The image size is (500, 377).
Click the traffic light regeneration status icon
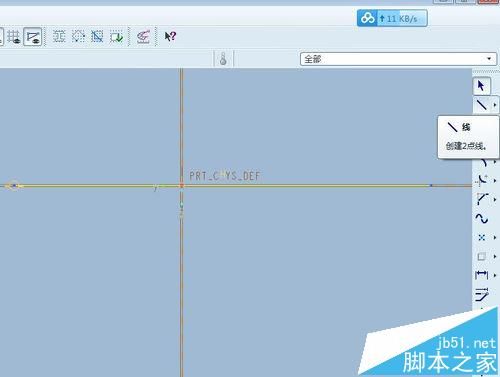tap(223, 59)
